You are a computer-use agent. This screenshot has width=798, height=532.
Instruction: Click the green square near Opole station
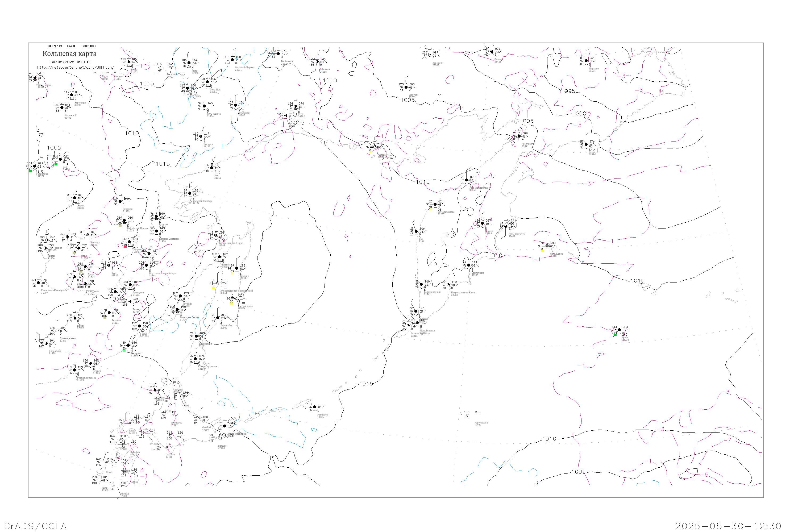click(615, 335)
